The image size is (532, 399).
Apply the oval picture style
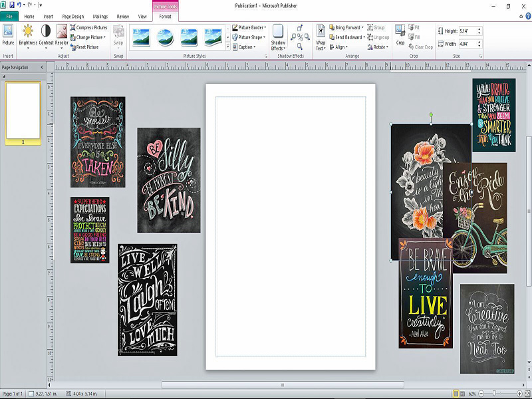coord(165,37)
